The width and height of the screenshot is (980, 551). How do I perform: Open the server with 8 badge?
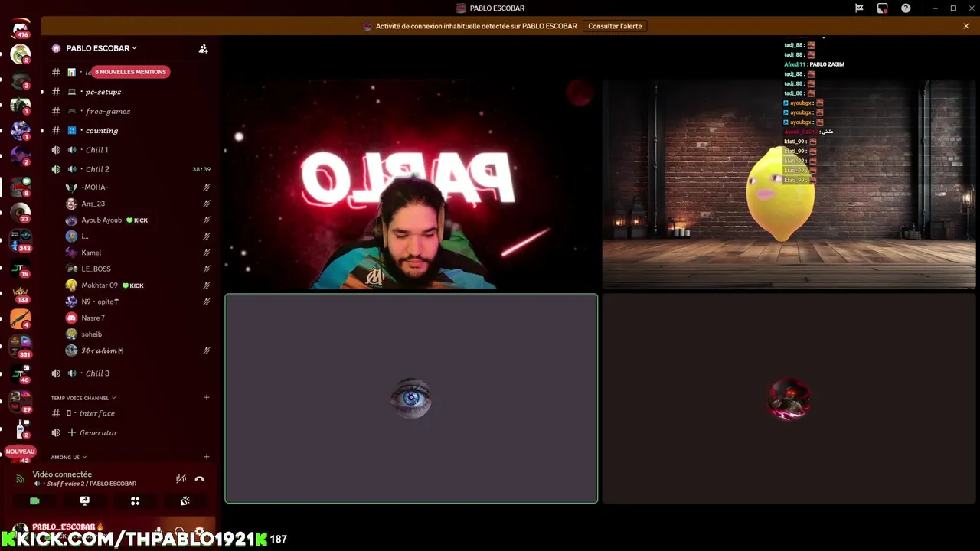(x=21, y=187)
